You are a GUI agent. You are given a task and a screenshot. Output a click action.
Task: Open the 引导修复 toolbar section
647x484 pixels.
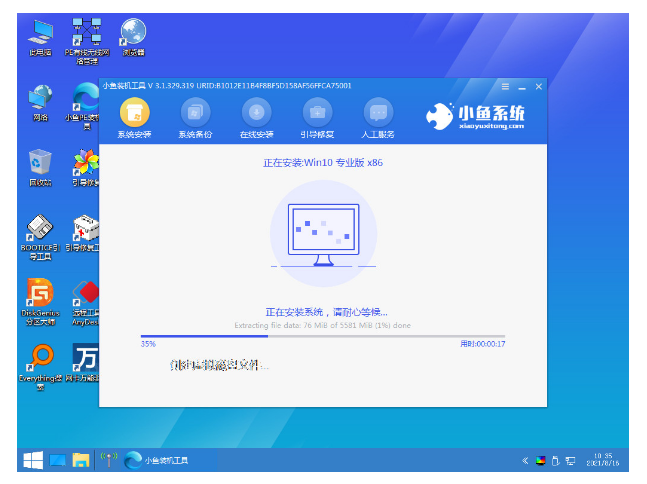click(317, 112)
